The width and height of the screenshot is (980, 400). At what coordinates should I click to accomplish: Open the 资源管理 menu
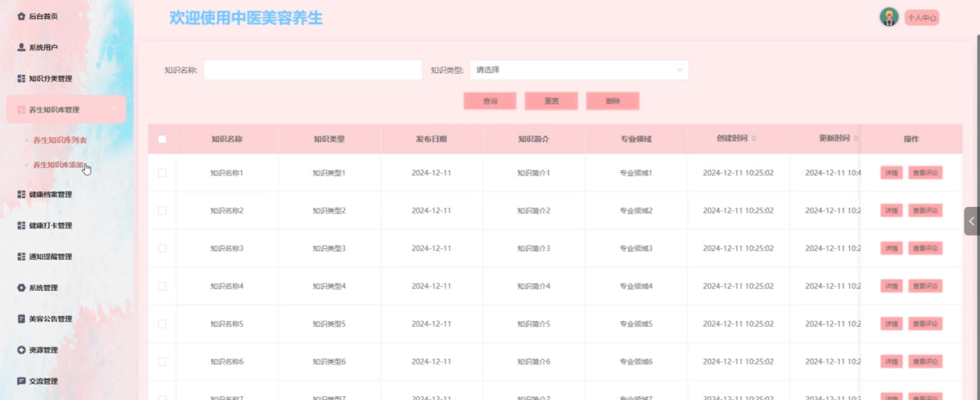pos(66,350)
